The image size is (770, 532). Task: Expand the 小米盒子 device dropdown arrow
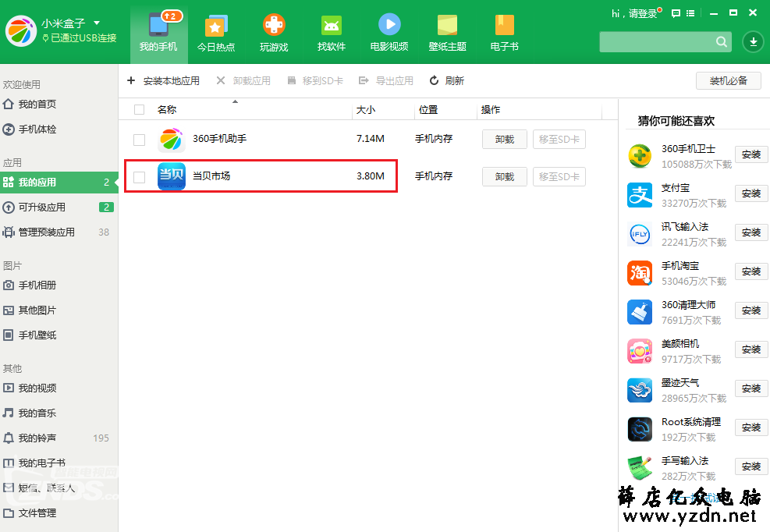tap(97, 23)
